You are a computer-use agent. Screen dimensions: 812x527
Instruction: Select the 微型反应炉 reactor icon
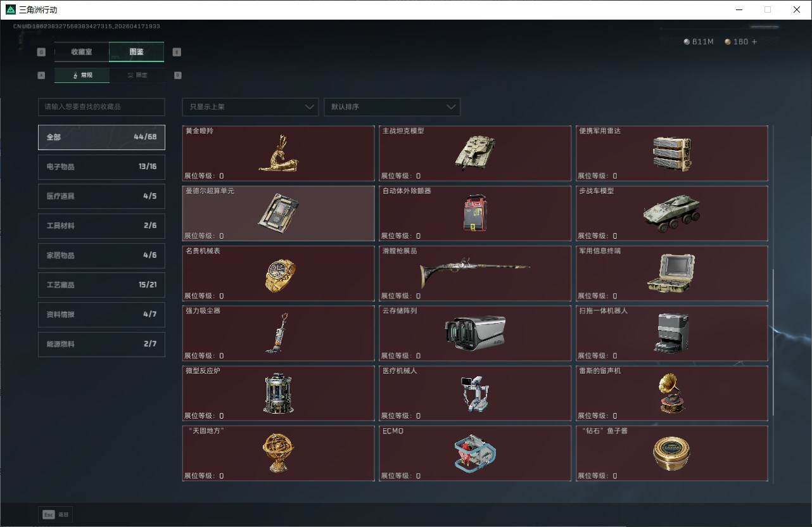pos(279,393)
